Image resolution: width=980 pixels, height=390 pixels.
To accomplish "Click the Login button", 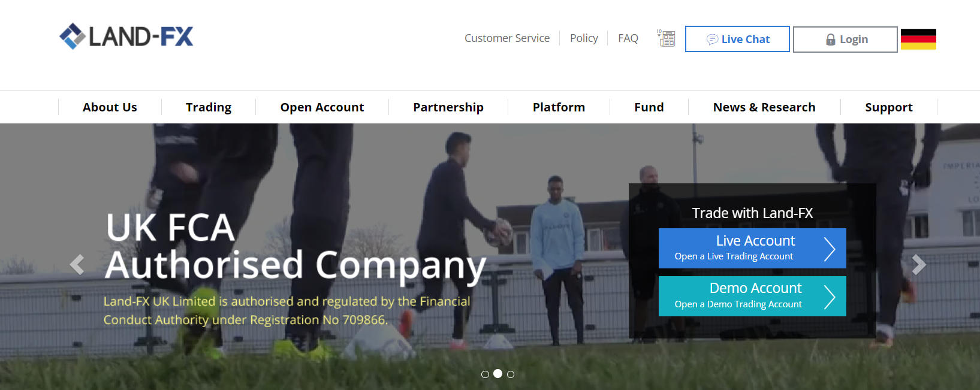I will [x=845, y=40].
